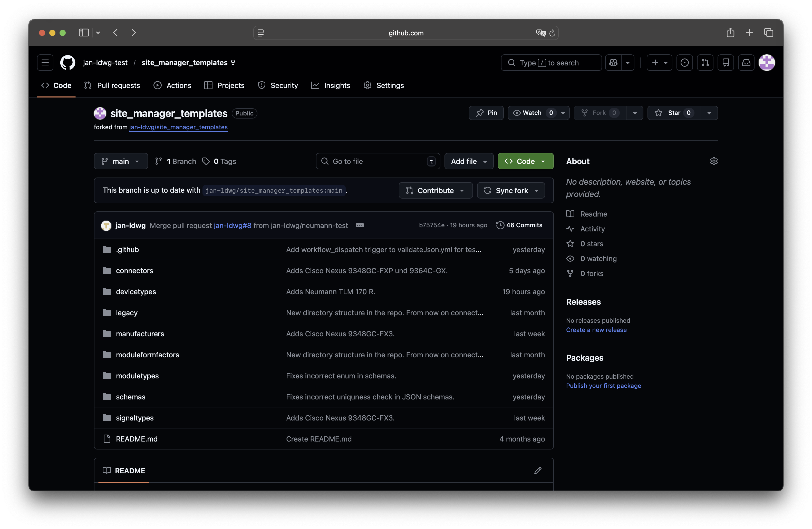Edit About details with gear icon
Viewport: 812px width, 529px height.
(714, 161)
